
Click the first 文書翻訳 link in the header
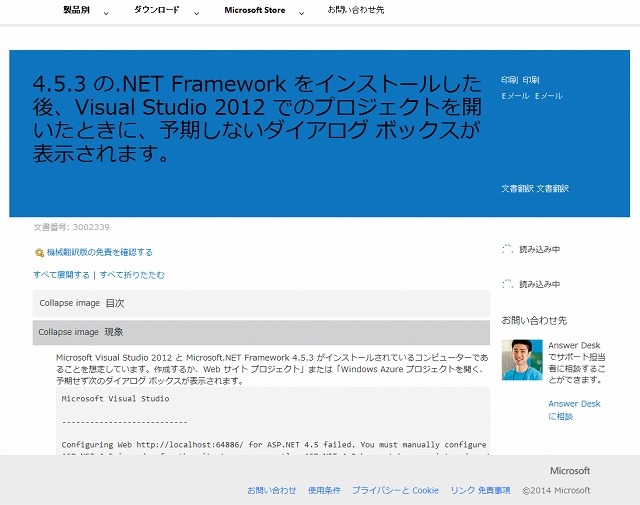518,189
